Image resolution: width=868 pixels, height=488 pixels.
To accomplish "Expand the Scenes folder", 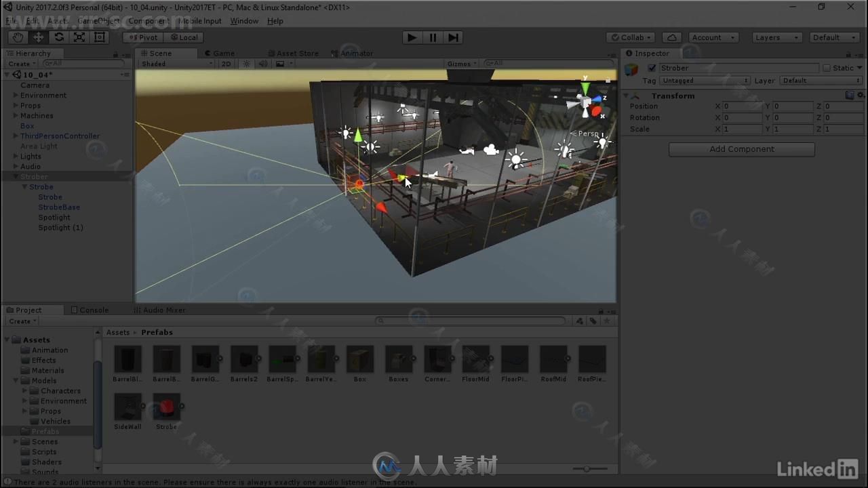I will point(16,442).
